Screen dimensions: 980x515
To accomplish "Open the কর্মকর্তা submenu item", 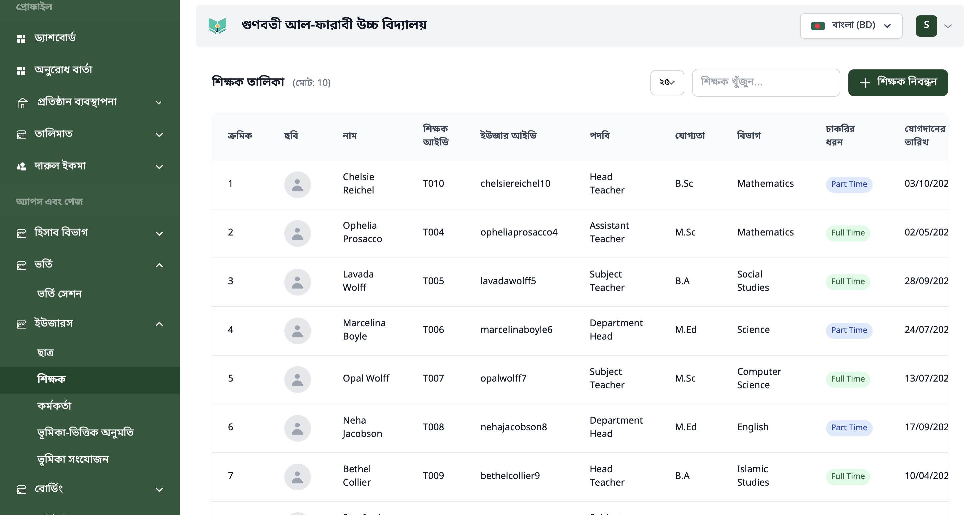I will click(x=54, y=406).
